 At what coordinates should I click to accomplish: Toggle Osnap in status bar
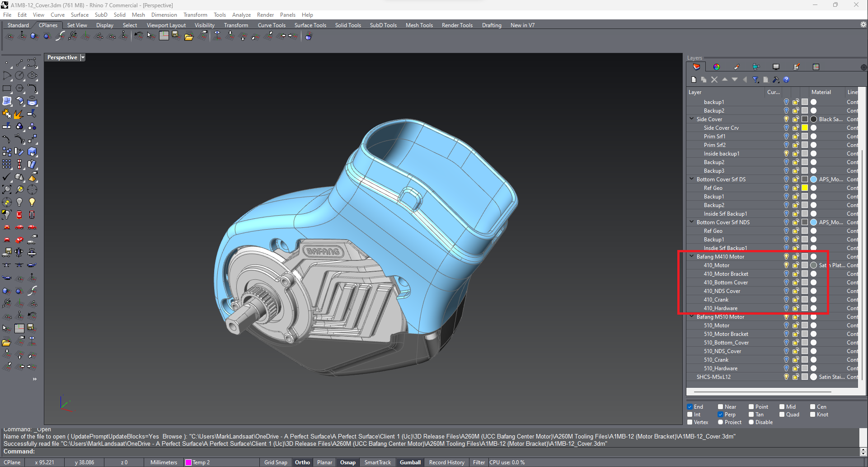[347, 462]
